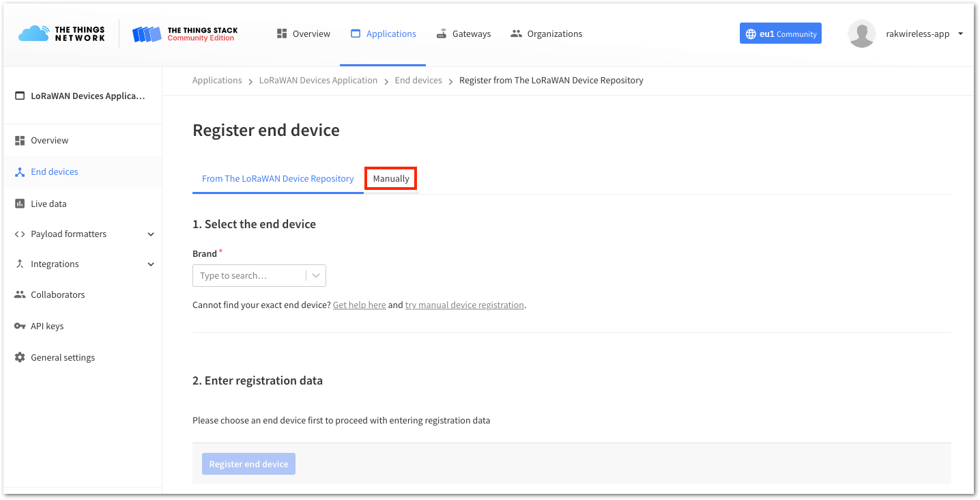Open Gateways in top navigation

click(463, 33)
